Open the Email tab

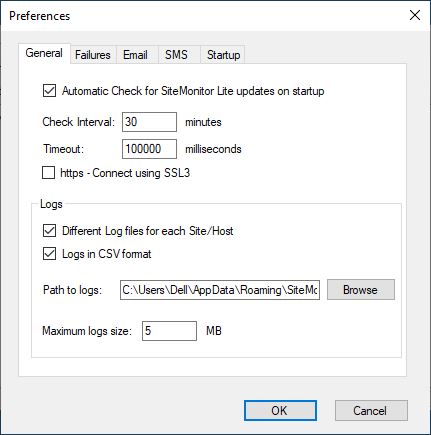(136, 55)
